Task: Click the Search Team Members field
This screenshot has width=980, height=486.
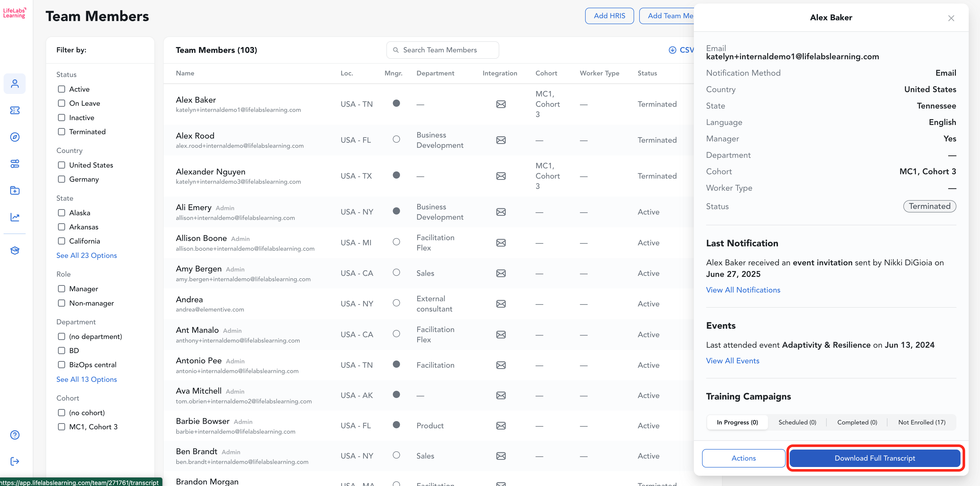Action: point(443,50)
